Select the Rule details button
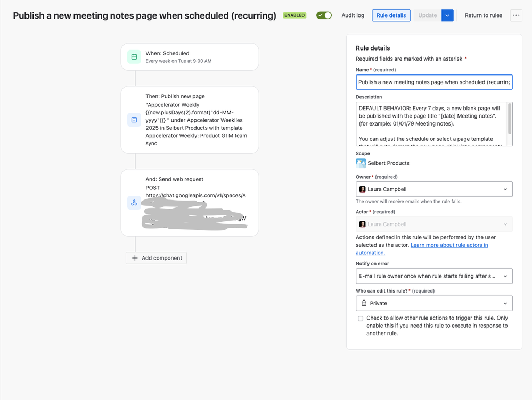 click(x=391, y=15)
